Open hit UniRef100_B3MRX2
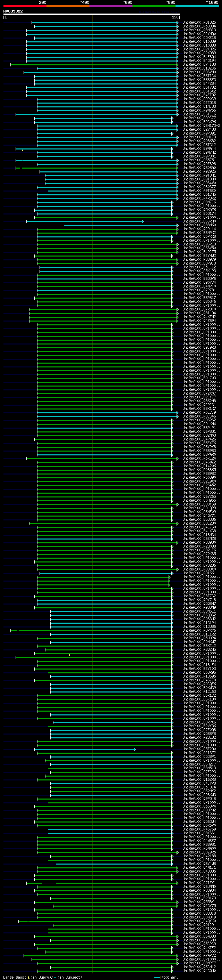This screenshot has width=222, height=980. coord(199,233)
